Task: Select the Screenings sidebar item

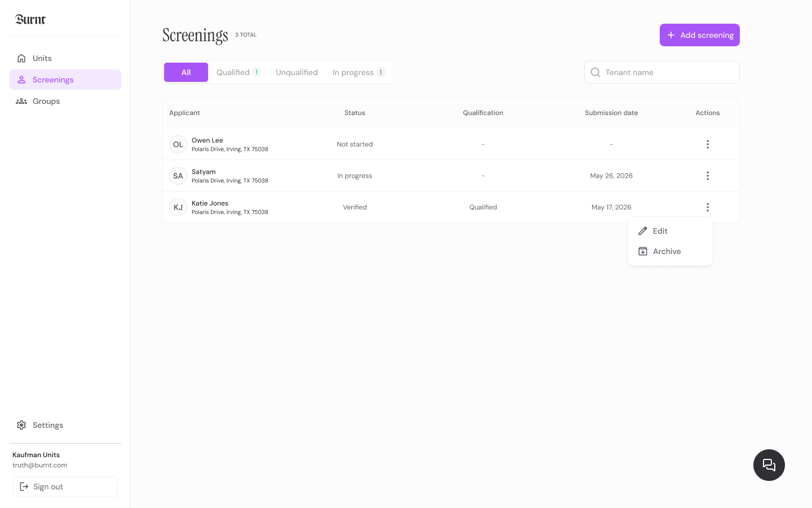Action: 65,80
